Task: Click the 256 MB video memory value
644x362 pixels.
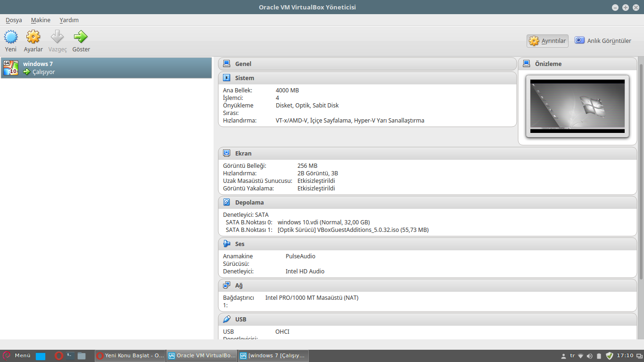Action: pyautogui.click(x=307, y=166)
